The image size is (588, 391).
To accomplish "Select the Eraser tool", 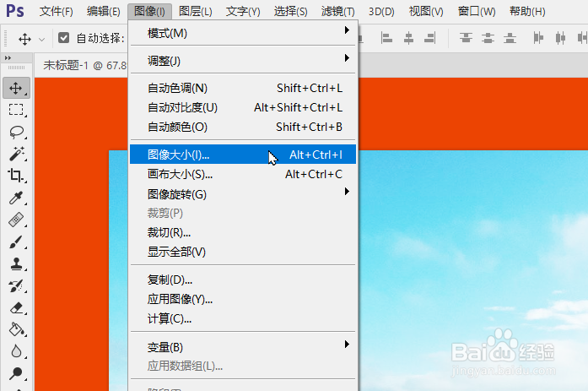I will click(16, 308).
